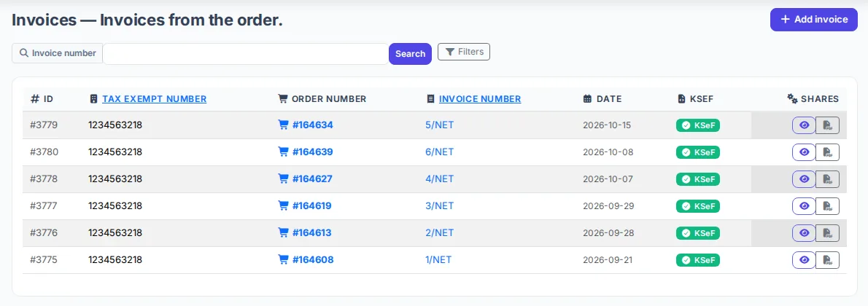
Task: Focus the invoice number search field
Action: pyautogui.click(x=246, y=54)
